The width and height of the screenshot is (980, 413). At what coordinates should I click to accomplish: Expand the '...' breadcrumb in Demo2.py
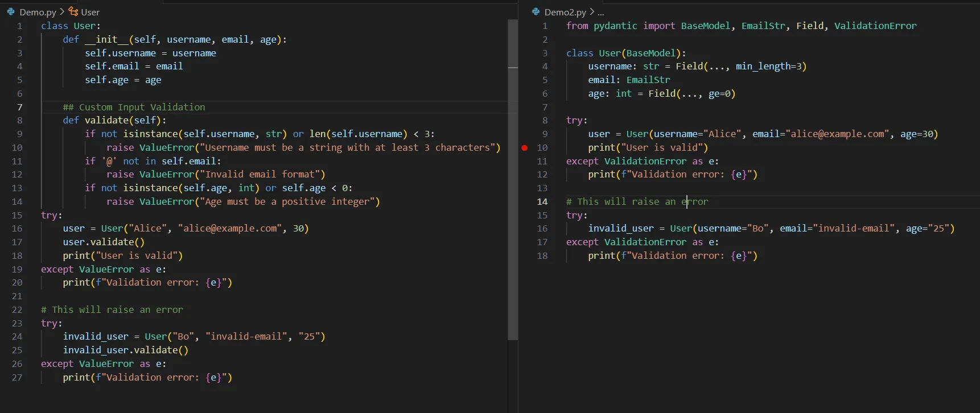pos(600,12)
